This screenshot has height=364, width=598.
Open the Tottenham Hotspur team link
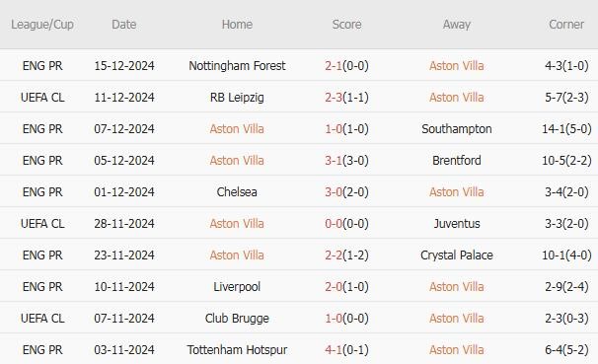click(237, 350)
